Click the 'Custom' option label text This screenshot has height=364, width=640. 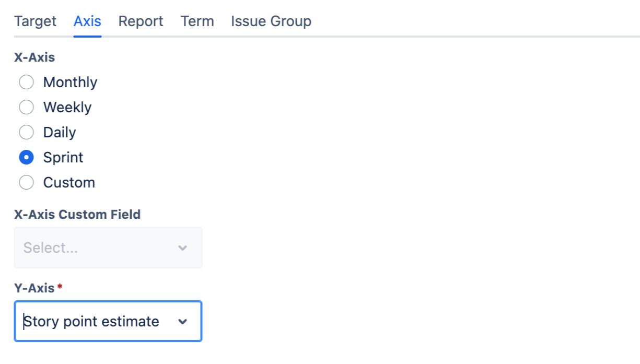coord(69,183)
